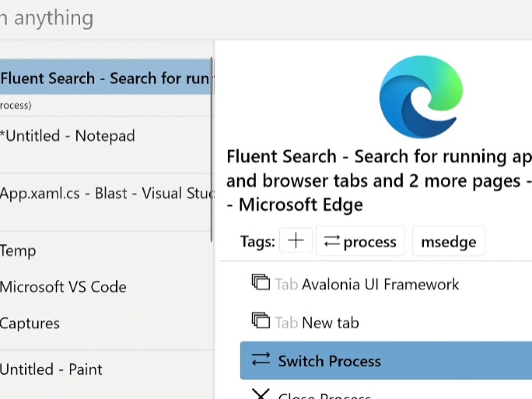Click the plus icon to add a tag
The height and width of the screenshot is (399, 532).
point(295,241)
